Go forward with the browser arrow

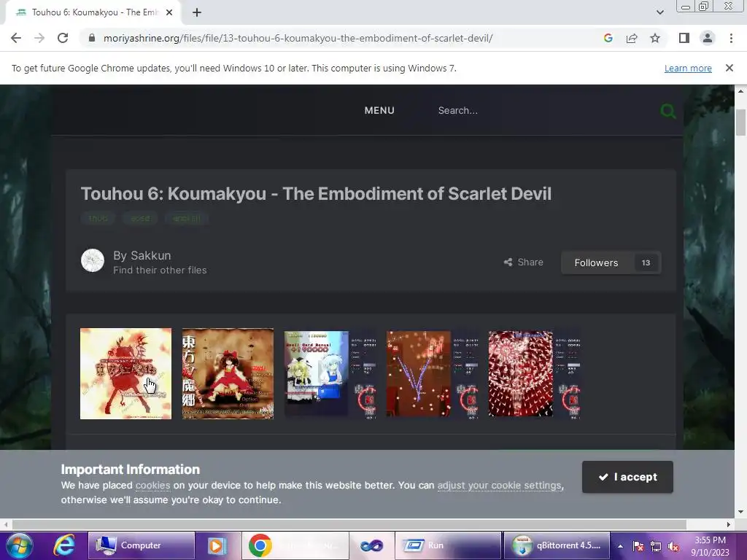39,38
